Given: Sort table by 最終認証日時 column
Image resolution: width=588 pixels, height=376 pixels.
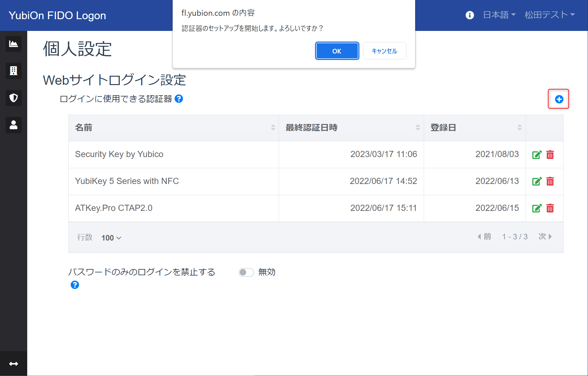Looking at the screenshot, I should pyautogui.click(x=351, y=128).
